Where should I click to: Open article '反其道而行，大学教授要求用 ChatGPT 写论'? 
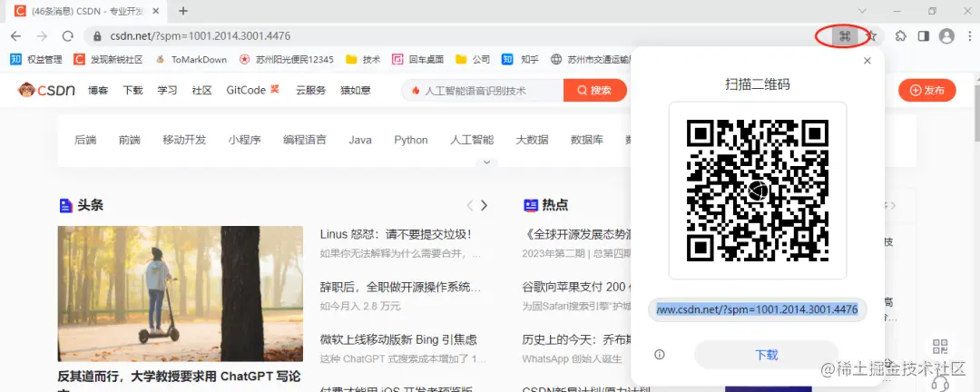point(180,377)
